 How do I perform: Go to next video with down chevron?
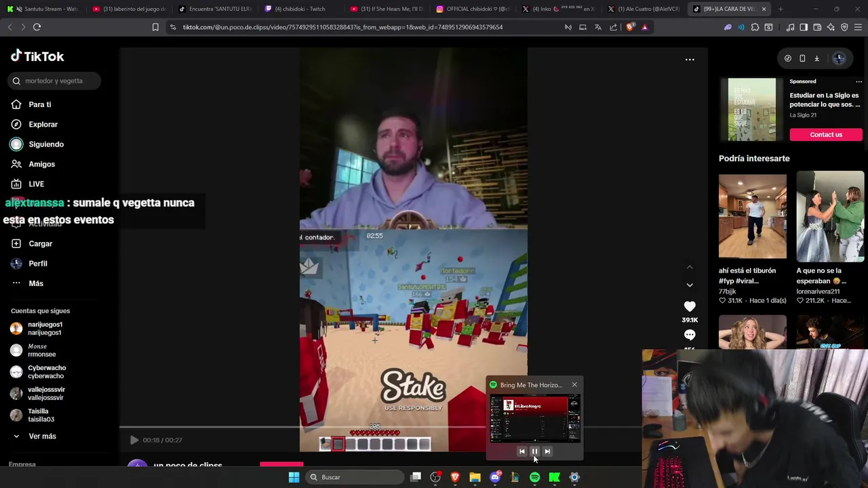690,285
